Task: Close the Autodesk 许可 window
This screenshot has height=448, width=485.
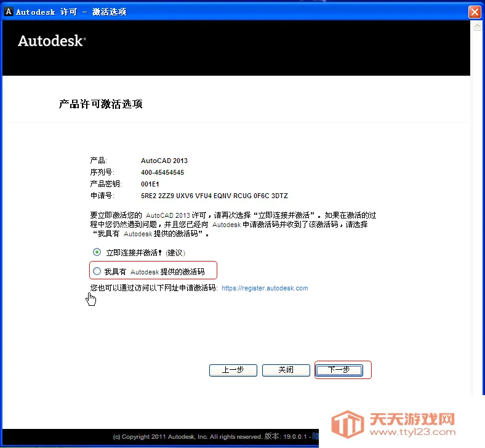Action: (475, 12)
